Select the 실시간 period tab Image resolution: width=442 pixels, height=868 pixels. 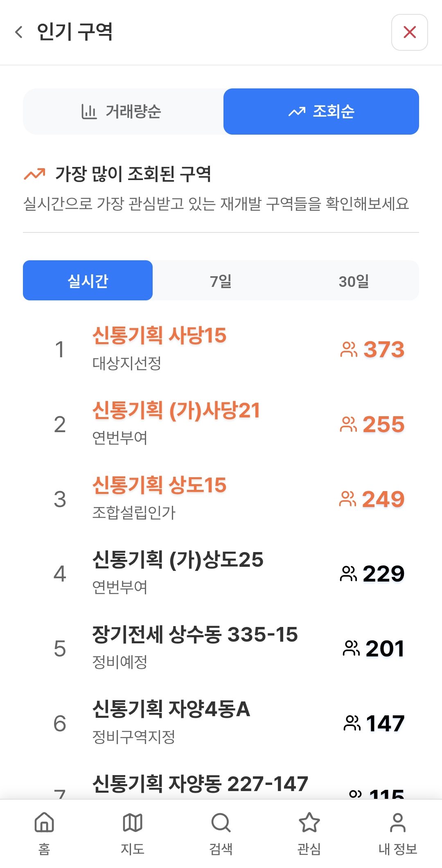point(88,281)
